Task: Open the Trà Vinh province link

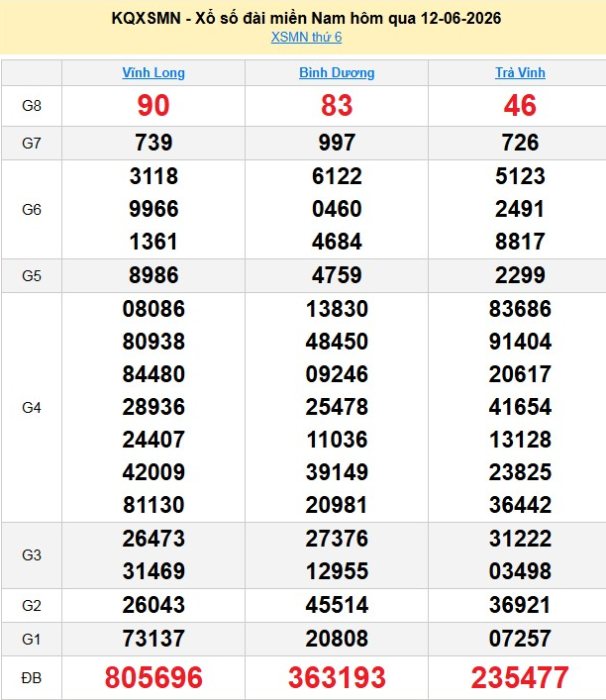Action: [x=520, y=72]
